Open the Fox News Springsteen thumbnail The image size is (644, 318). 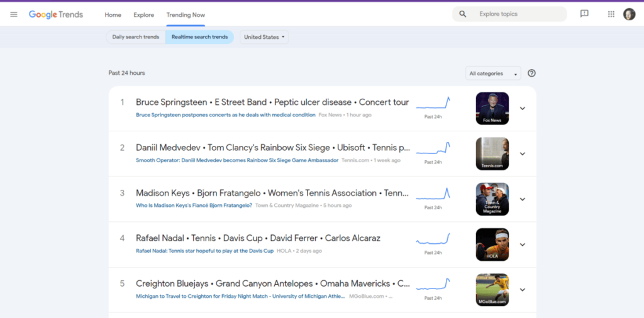pos(492,108)
